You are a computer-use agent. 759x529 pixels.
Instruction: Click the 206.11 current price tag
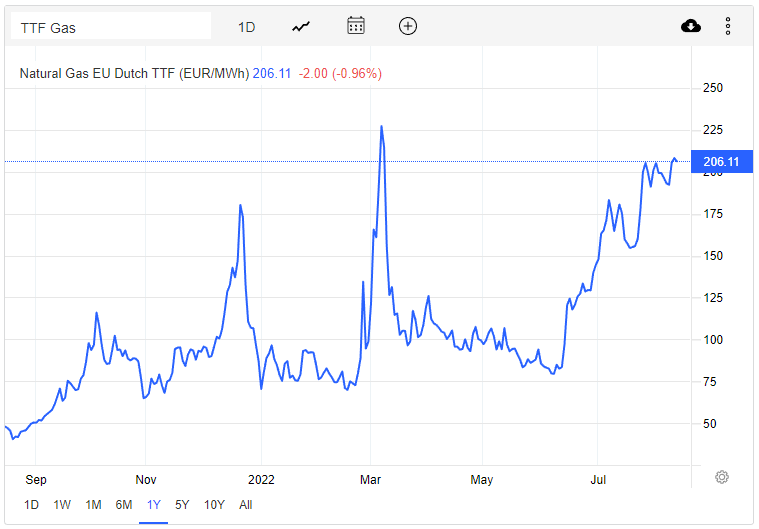(722, 162)
